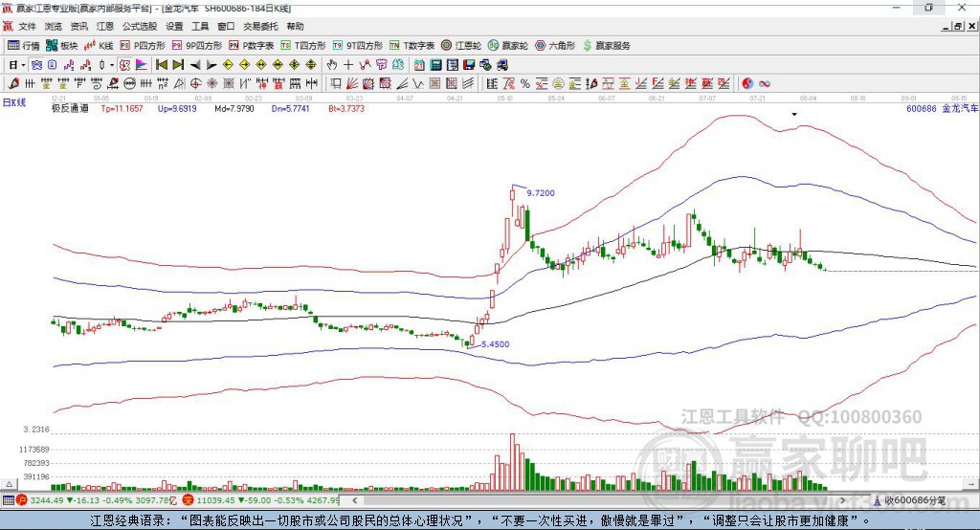Open 赢家服务 with dollar icon
Image resolution: width=980 pixels, height=530 pixels.
click(x=606, y=46)
